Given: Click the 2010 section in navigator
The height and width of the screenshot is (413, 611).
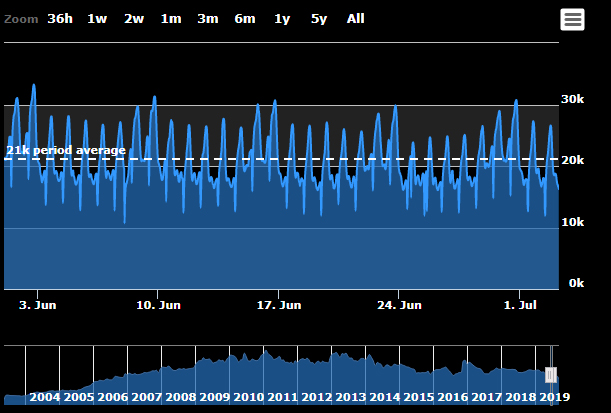Looking at the screenshot, I should coord(248,397).
